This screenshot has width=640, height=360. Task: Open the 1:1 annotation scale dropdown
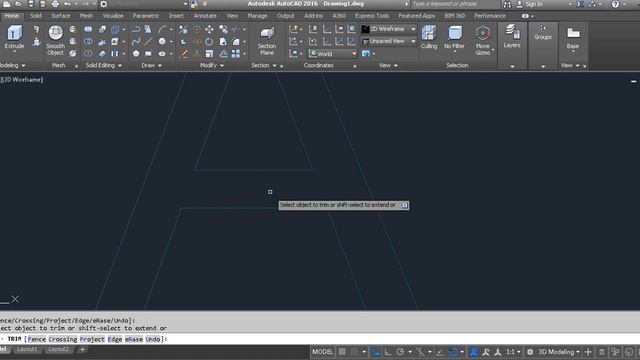point(513,351)
